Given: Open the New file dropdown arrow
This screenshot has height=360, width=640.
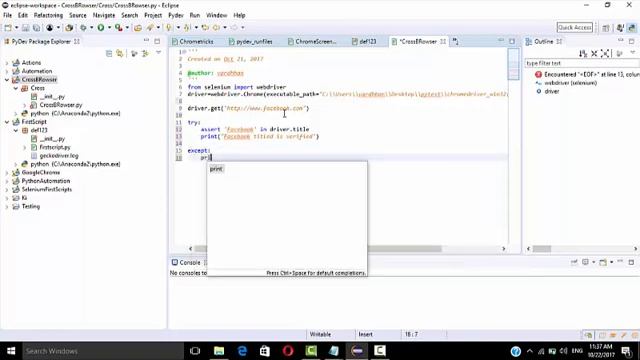Looking at the screenshot, I should point(16,27).
